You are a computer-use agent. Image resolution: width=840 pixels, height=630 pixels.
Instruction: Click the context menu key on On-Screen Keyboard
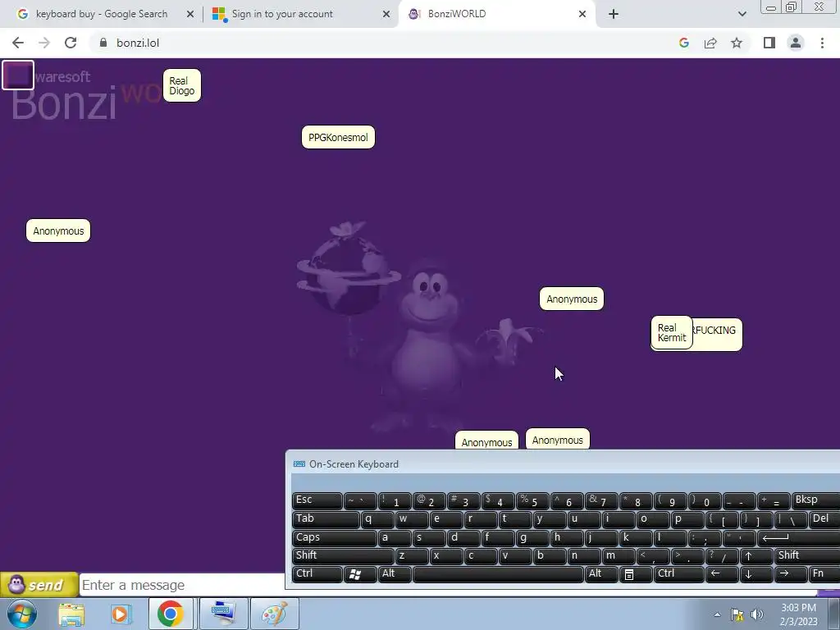coord(636,574)
